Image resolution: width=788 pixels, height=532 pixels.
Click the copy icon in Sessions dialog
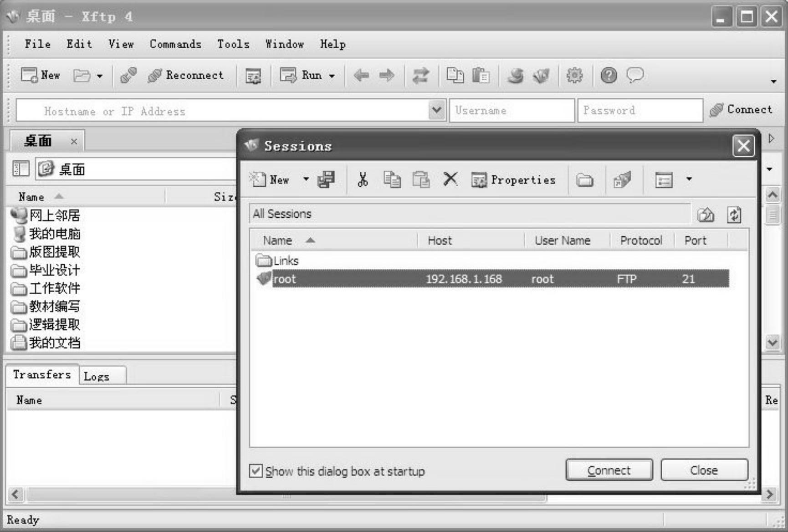(x=392, y=179)
